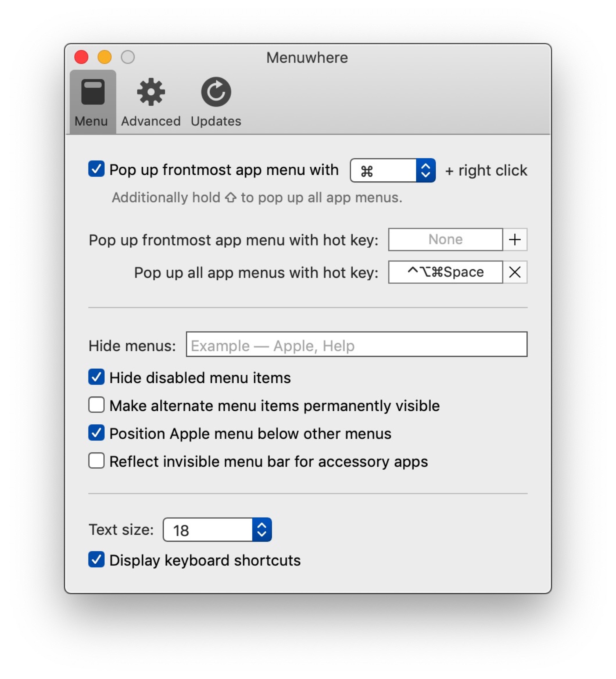Select the Advanced tab label
Screen dimensions: 616x679
150,121
